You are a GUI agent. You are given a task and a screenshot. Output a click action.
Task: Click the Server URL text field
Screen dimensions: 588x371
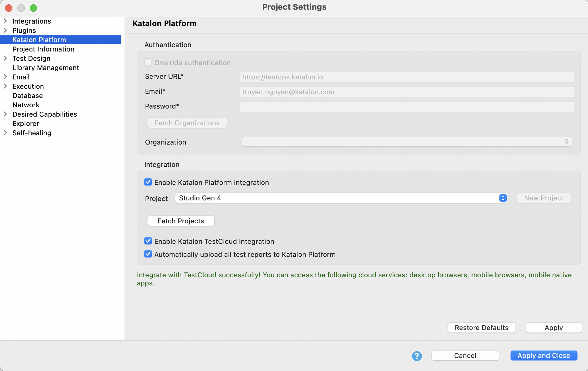407,77
